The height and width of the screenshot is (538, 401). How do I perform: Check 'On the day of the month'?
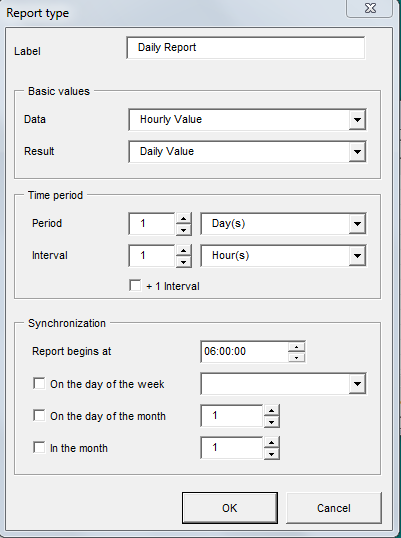pyautogui.click(x=39, y=416)
